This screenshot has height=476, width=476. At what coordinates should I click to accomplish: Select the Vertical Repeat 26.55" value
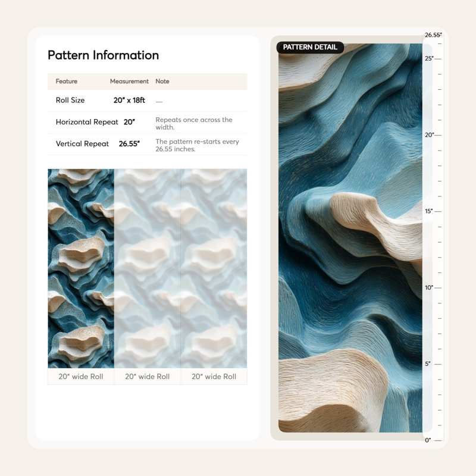tap(129, 144)
